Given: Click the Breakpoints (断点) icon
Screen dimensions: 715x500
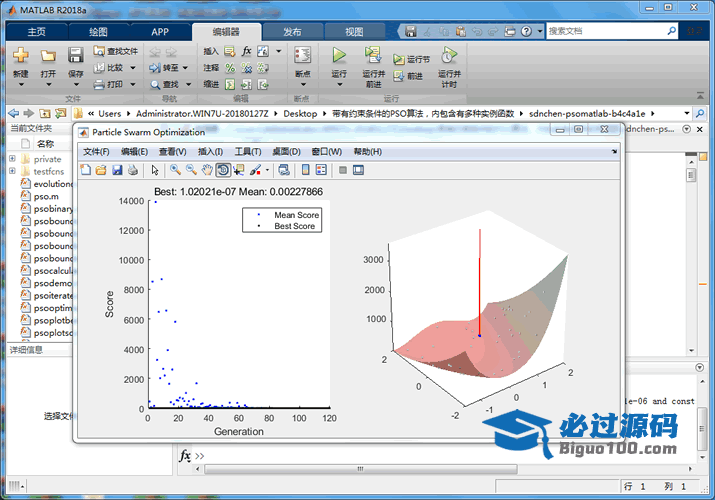Looking at the screenshot, I should click(302, 55).
